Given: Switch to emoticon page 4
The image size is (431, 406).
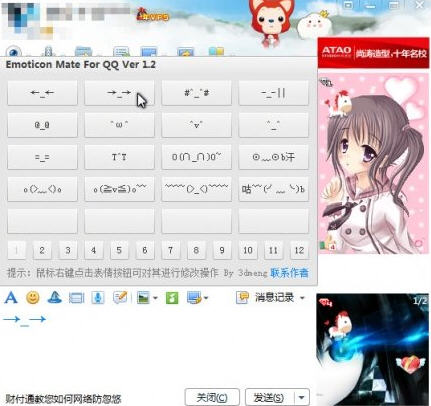Looking at the screenshot, I should coord(93,250).
